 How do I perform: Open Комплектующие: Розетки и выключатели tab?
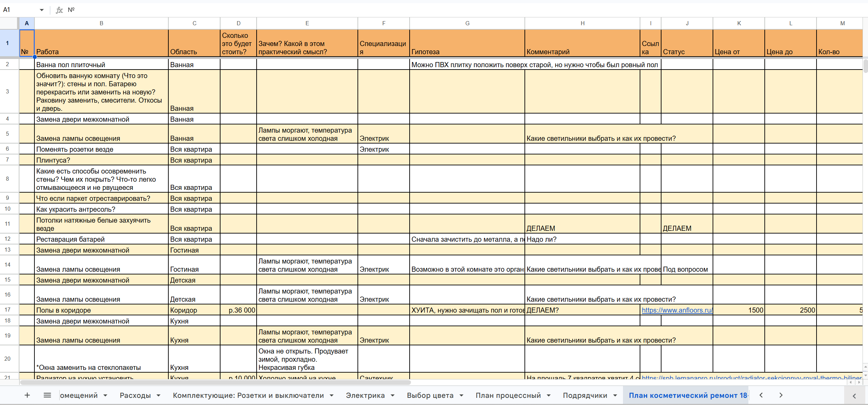pyautogui.click(x=248, y=395)
